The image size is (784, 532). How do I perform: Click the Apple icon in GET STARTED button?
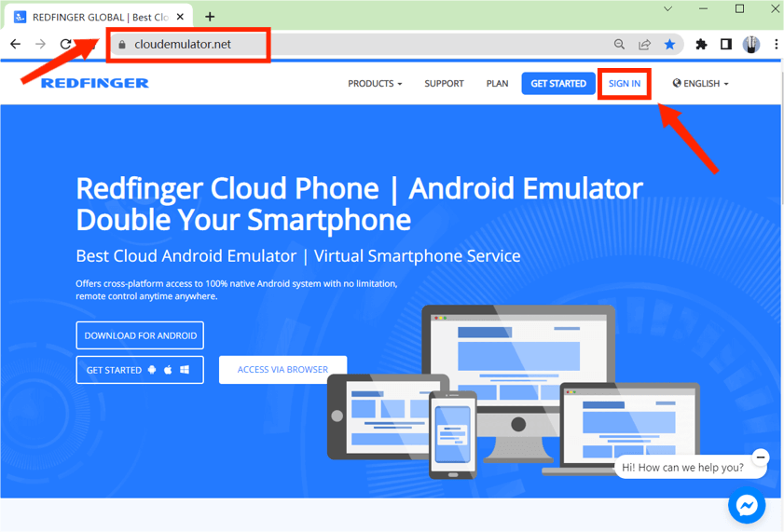[x=168, y=370]
